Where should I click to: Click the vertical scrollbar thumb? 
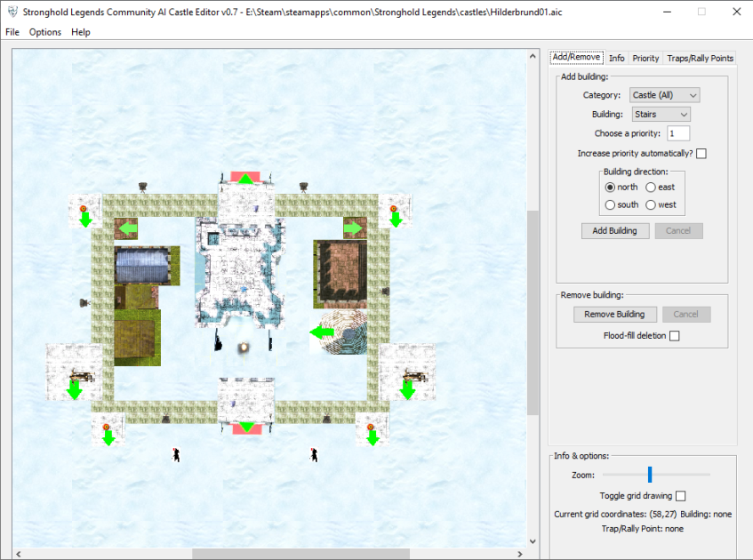[x=533, y=312]
